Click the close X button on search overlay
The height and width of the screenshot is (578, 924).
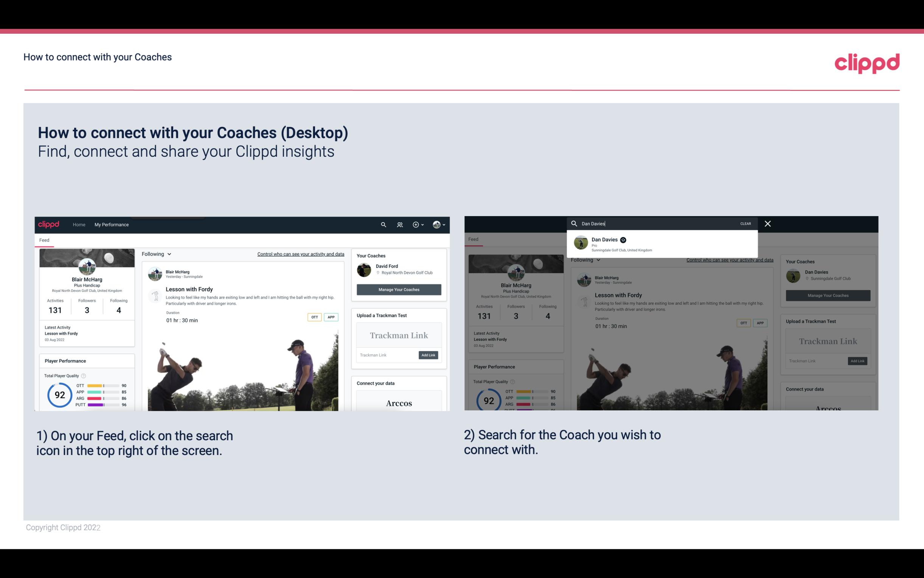coord(767,223)
